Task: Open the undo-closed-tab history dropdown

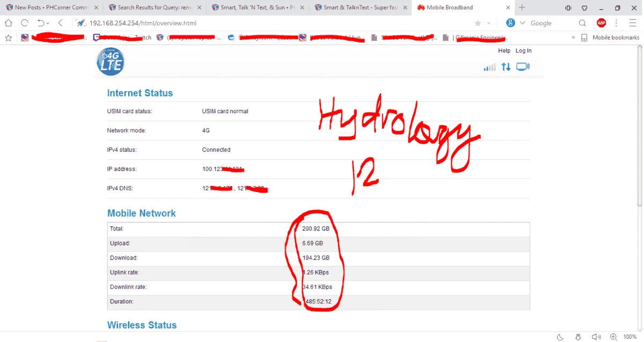Action: (x=48, y=24)
